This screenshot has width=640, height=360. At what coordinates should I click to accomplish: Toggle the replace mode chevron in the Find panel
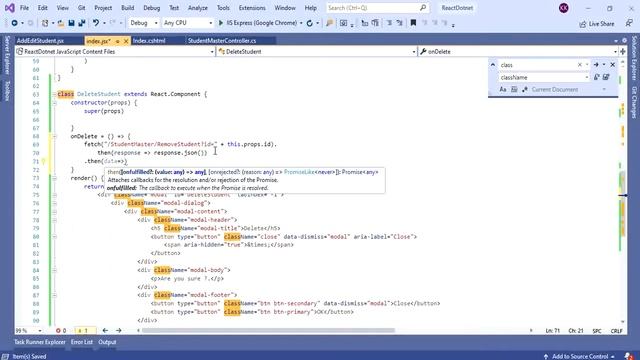click(x=493, y=65)
